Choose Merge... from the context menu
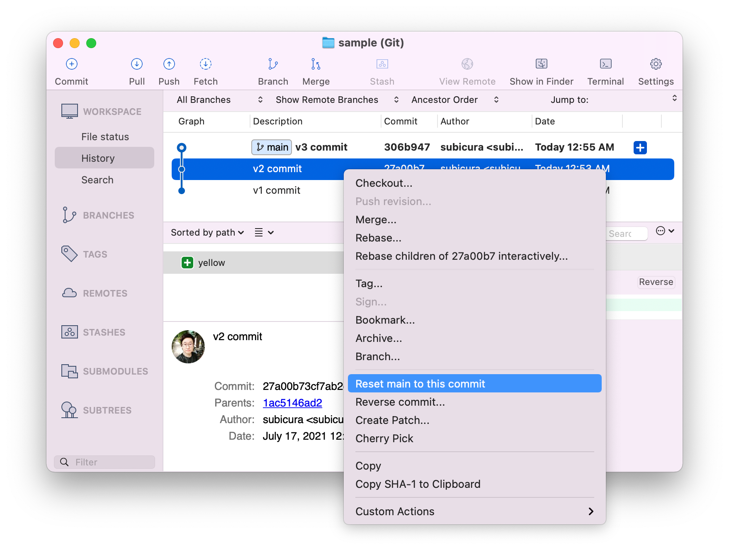 [x=475, y=220]
